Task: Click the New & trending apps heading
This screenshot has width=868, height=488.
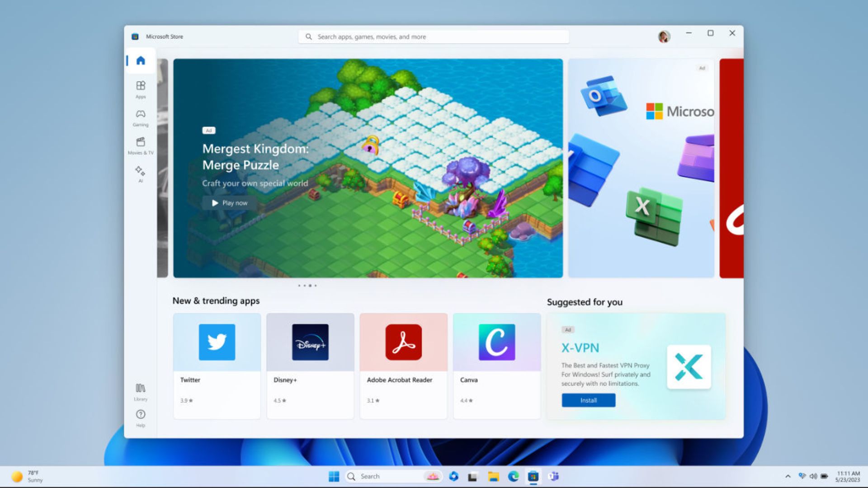Action: point(216,301)
